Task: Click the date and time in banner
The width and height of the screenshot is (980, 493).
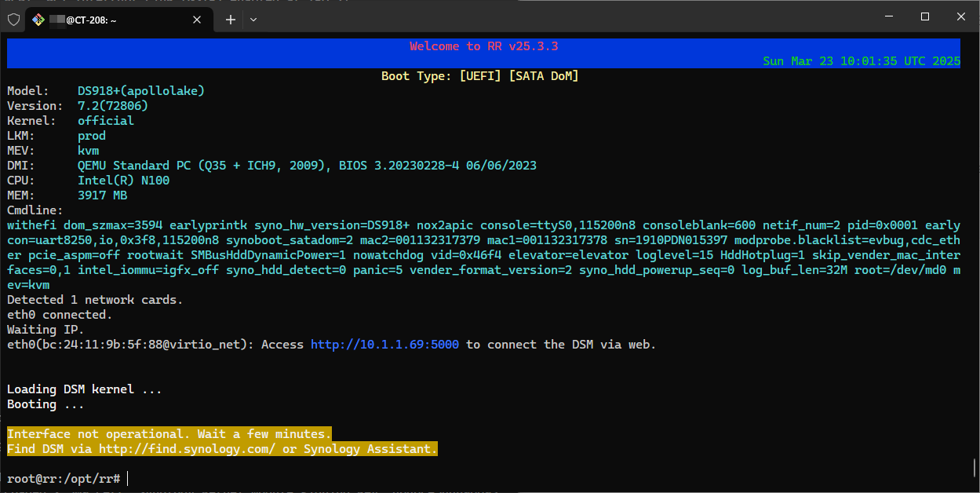Action: coord(861,61)
